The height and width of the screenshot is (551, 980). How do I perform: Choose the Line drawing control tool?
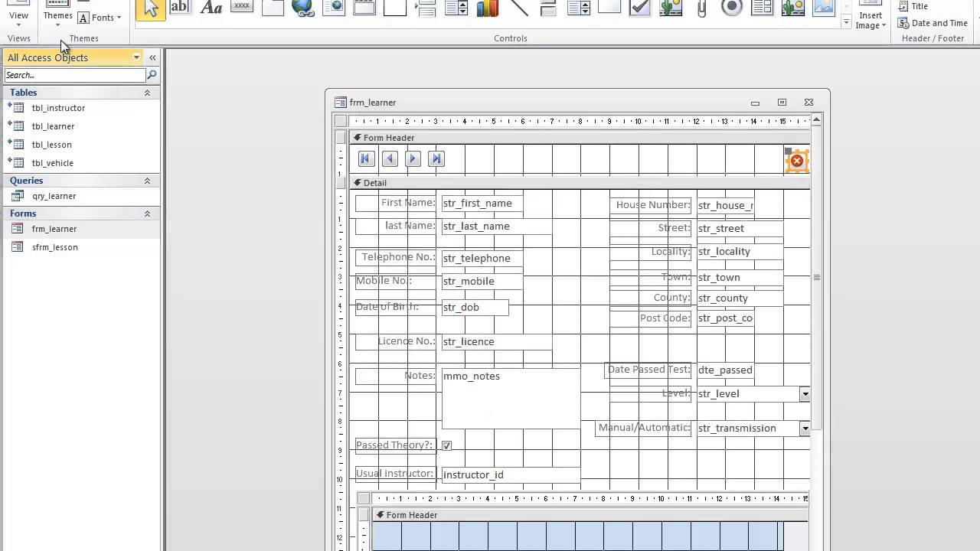pyautogui.click(x=518, y=8)
